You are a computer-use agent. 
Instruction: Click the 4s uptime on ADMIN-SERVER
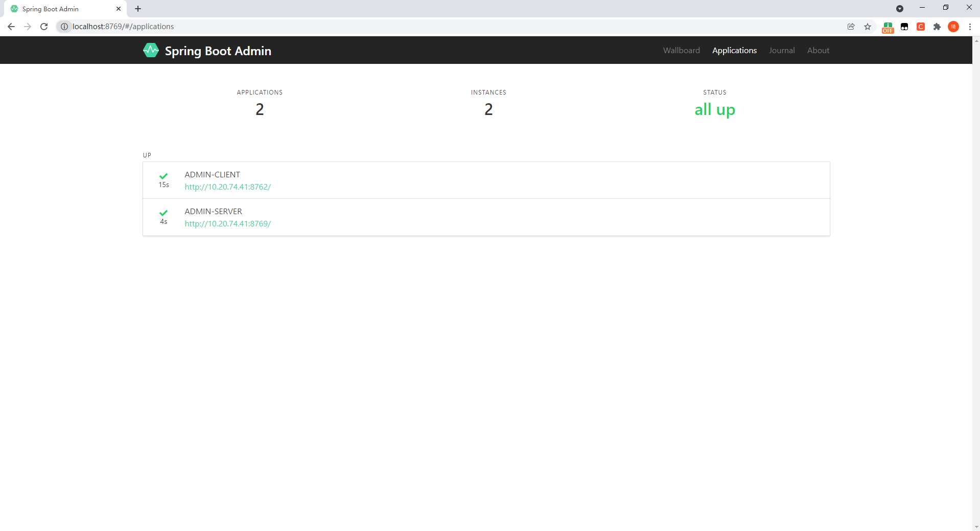[164, 222]
